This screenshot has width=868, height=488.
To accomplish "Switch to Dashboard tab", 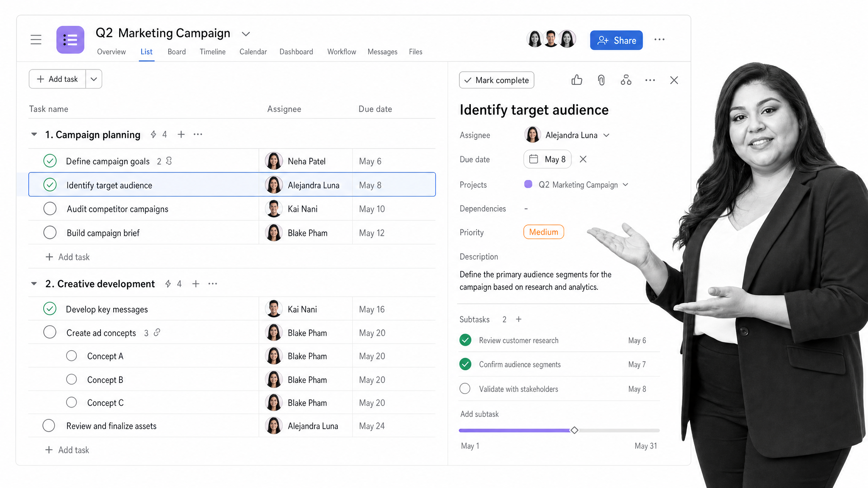I will tap(296, 52).
